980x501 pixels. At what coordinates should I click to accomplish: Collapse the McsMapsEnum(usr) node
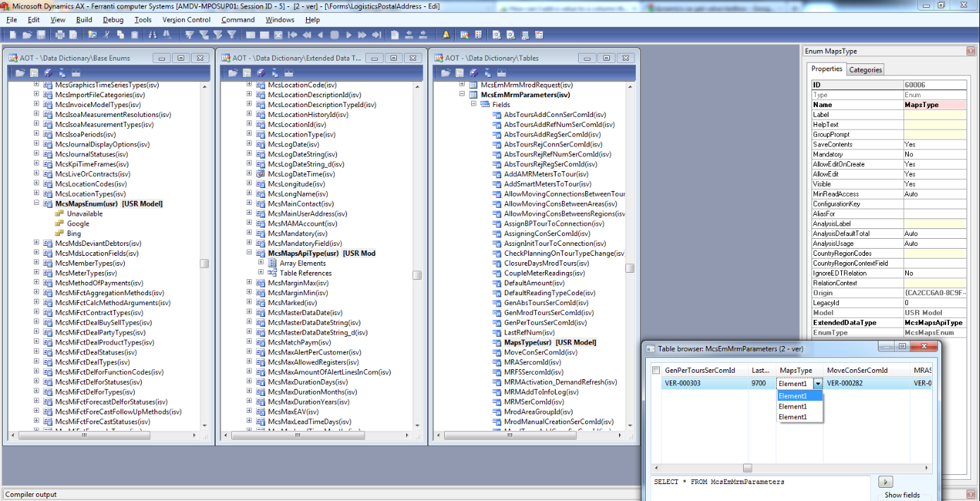37,204
